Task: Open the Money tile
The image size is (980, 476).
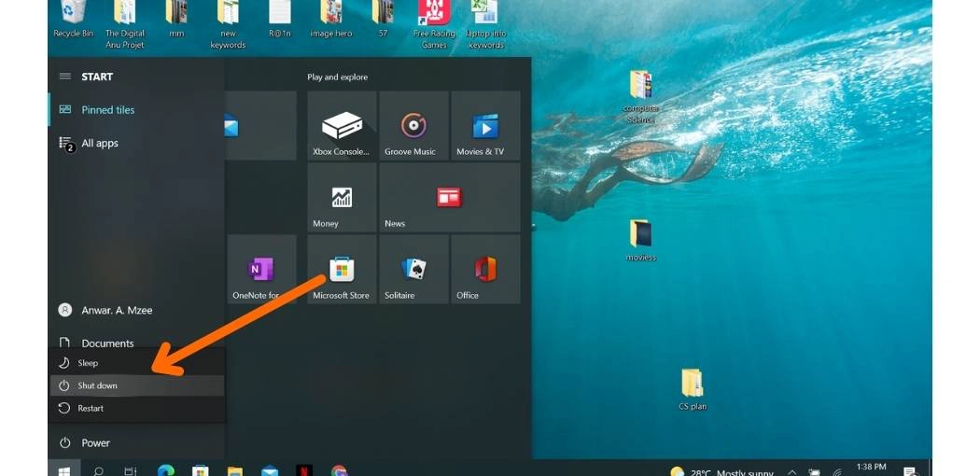Action: (342, 198)
